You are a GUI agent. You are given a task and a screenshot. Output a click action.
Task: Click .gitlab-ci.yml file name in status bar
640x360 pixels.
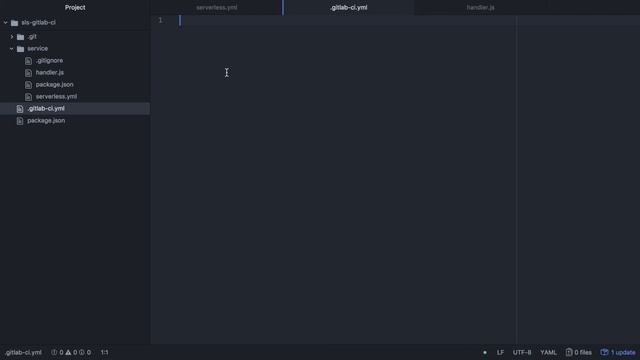click(x=23, y=352)
